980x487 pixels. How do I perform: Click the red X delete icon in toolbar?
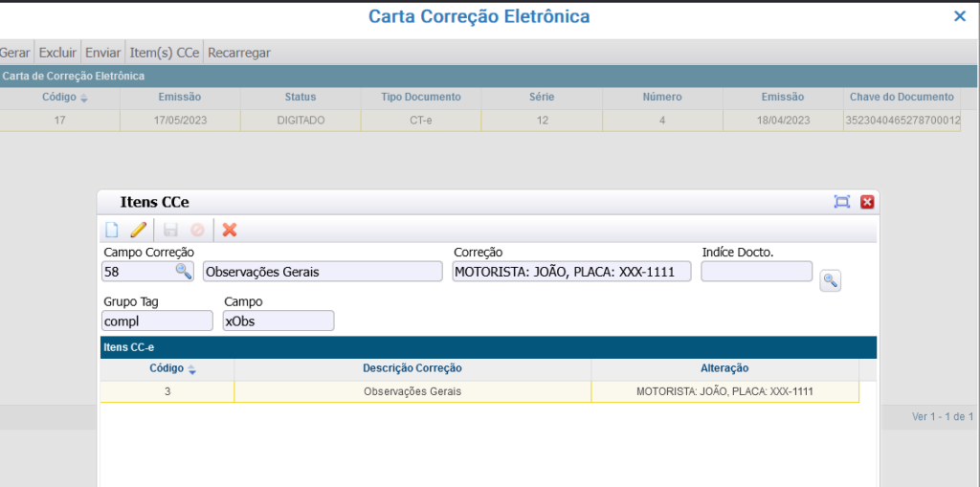pyautogui.click(x=230, y=230)
